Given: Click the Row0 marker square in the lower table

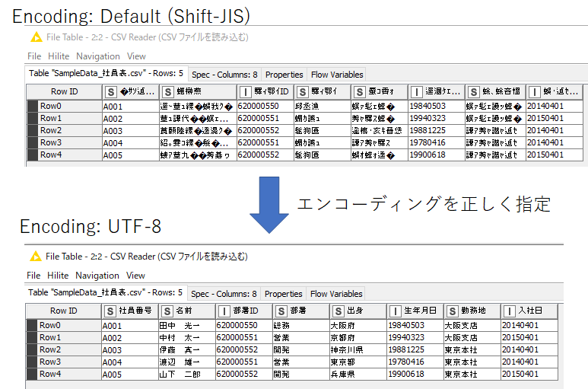Looking at the screenshot, I should click(32, 325).
